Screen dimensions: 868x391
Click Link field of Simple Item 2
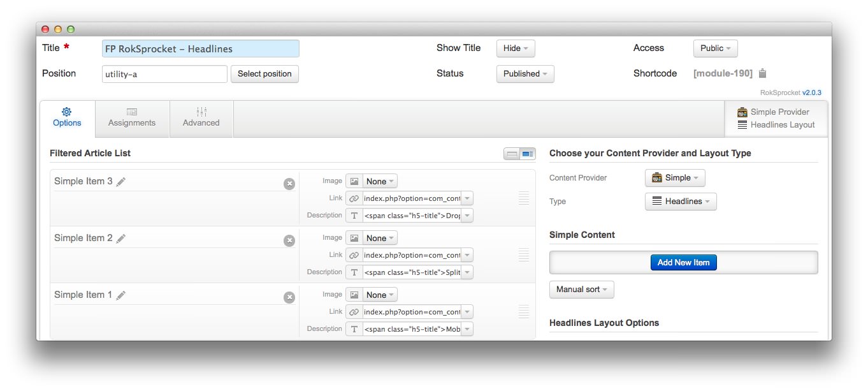pos(412,255)
